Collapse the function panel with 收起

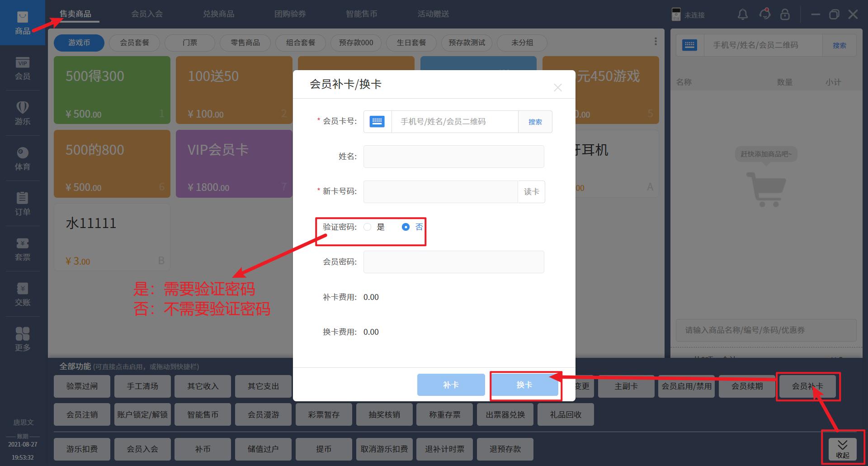pyautogui.click(x=843, y=448)
